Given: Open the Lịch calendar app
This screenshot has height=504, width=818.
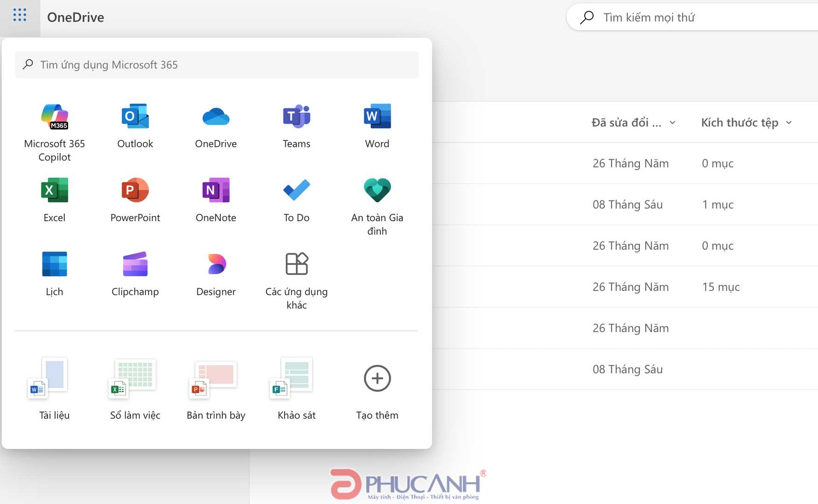Looking at the screenshot, I should (55, 264).
